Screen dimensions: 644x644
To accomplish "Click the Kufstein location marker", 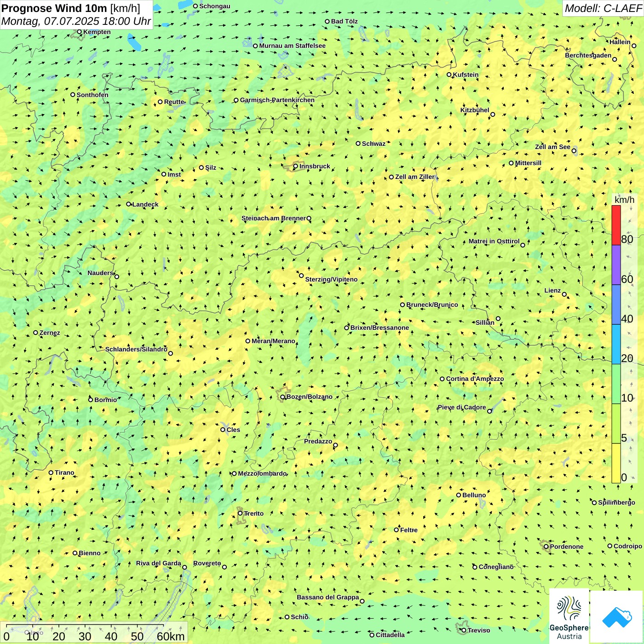I will click(x=449, y=75).
